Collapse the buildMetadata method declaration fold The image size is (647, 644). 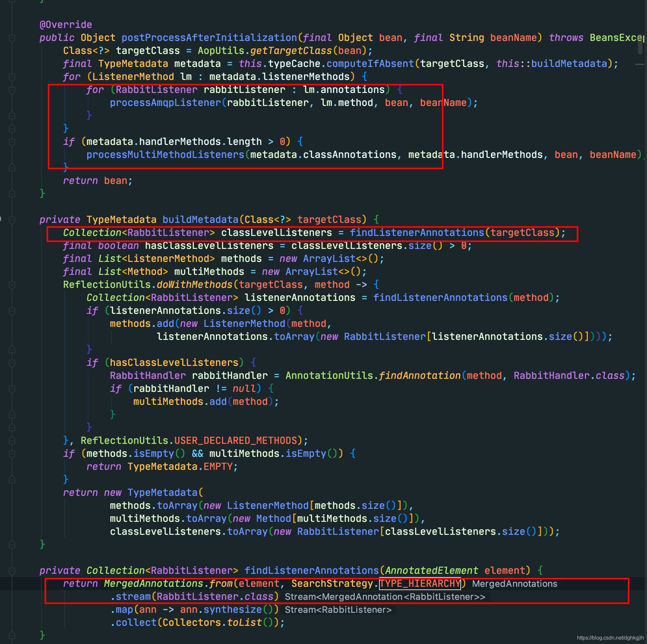coord(12,220)
